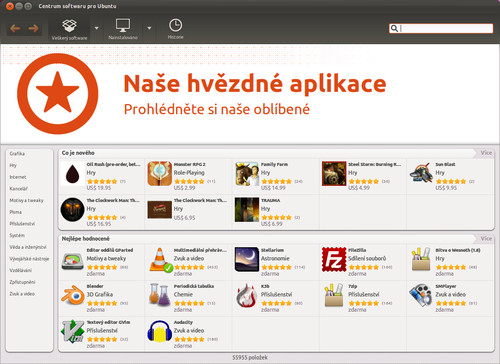Screen dimensions: 500x364
Task: Expand the Nainstalováno dropdown arrow
Action: click(149, 28)
